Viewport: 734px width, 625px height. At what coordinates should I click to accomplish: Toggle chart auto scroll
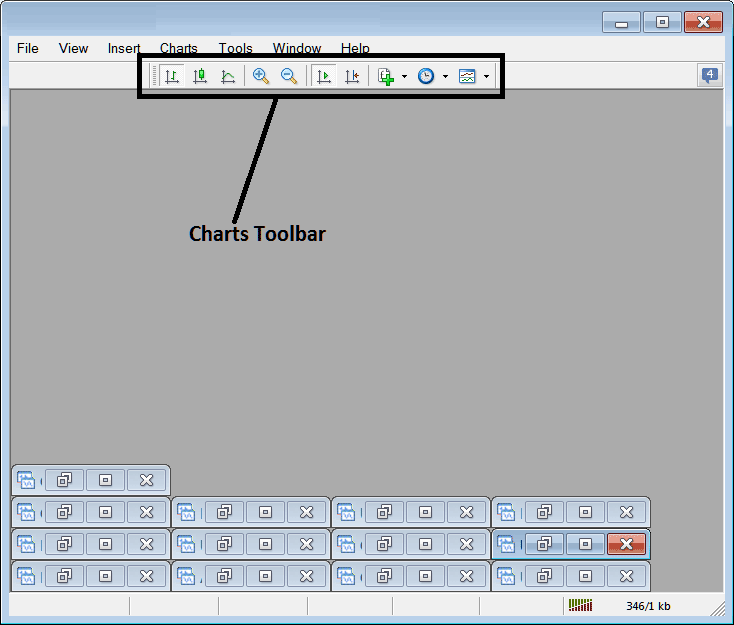tap(324, 76)
